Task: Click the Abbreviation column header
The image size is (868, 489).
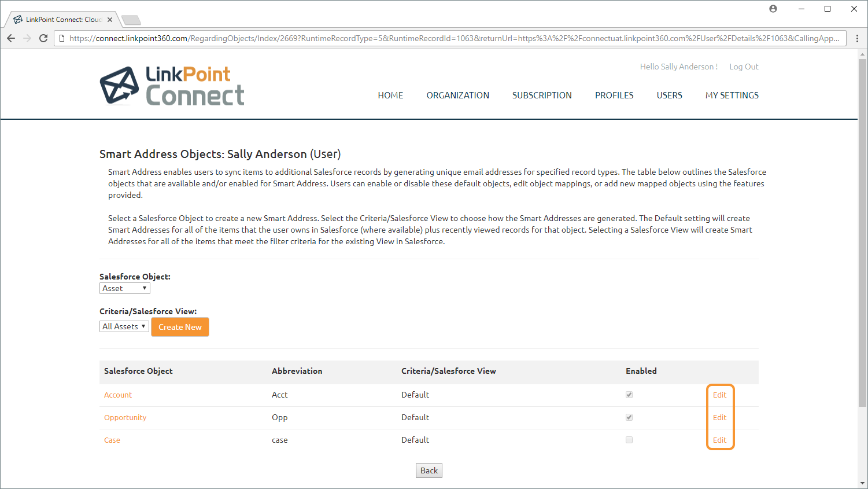Action: [297, 371]
